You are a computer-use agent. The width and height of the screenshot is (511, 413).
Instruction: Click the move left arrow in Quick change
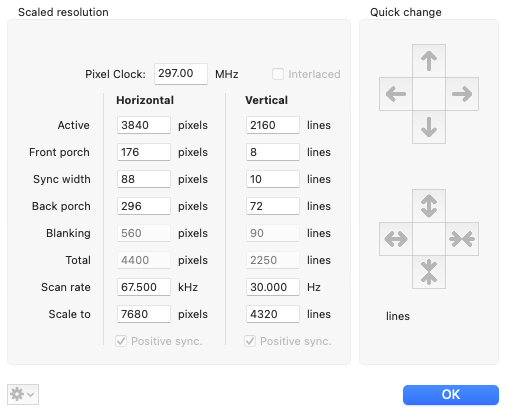[x=396, y=94]
